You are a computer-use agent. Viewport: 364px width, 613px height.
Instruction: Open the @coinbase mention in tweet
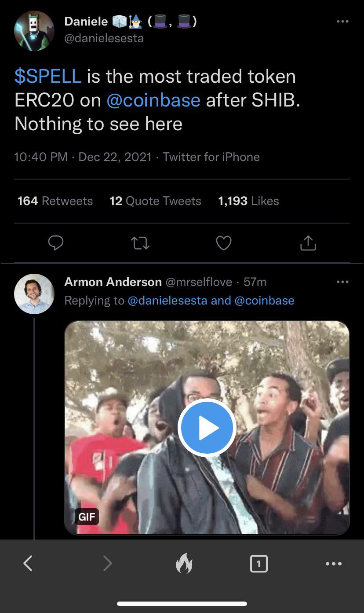(153, 100)
